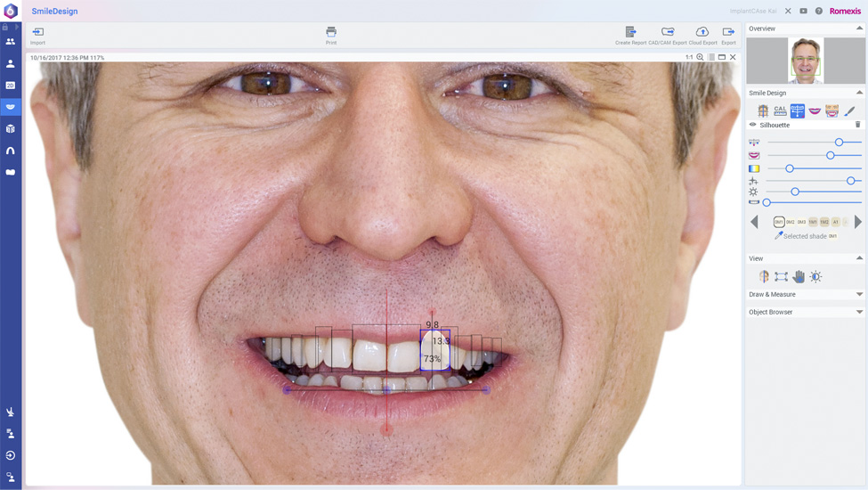The height and width of the screenshot is (490, 868).
Task: Click the Overview face thumbnail
Action: 806,61
